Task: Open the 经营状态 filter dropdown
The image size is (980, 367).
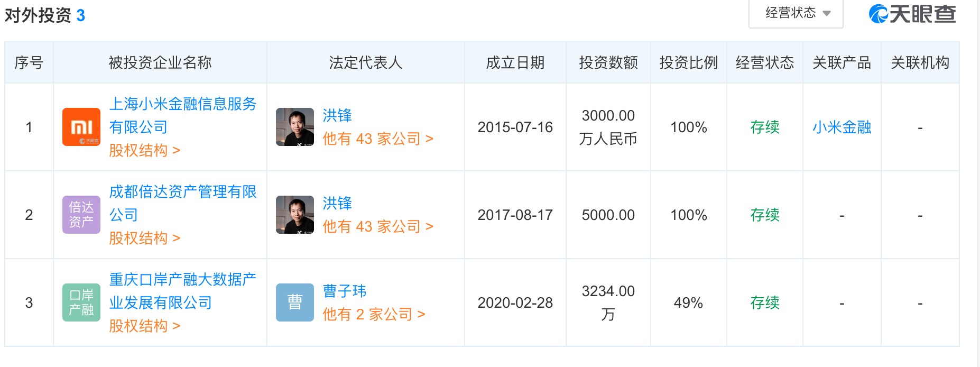Action: click(796, 13)
